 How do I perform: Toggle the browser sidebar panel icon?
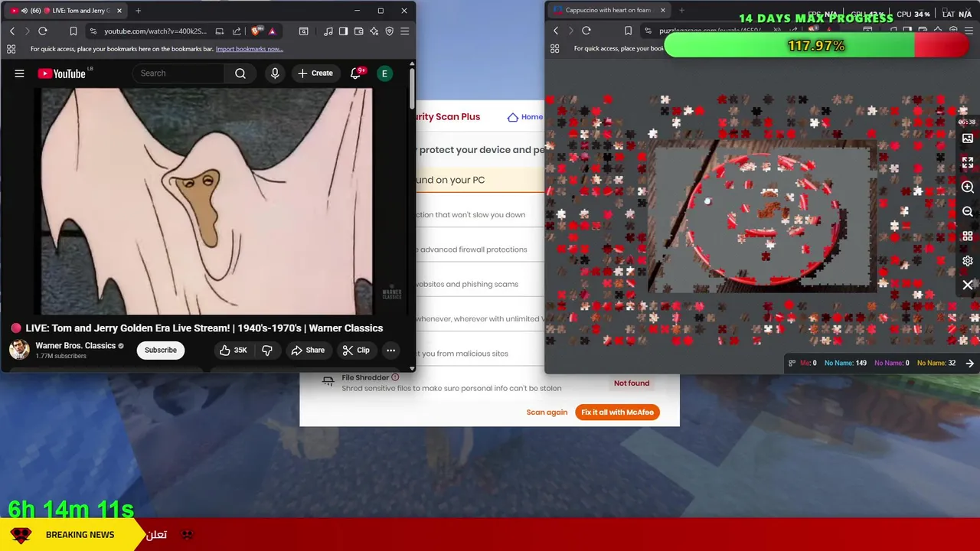(344, 31)
